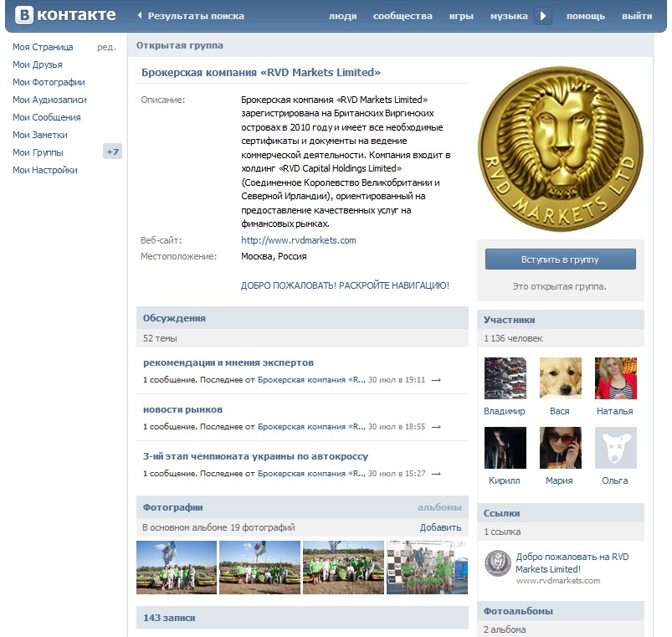Open Мои Фотографии
Viewport: 672px width, 637px height.
pyautogui.click(x=49, y=82)
